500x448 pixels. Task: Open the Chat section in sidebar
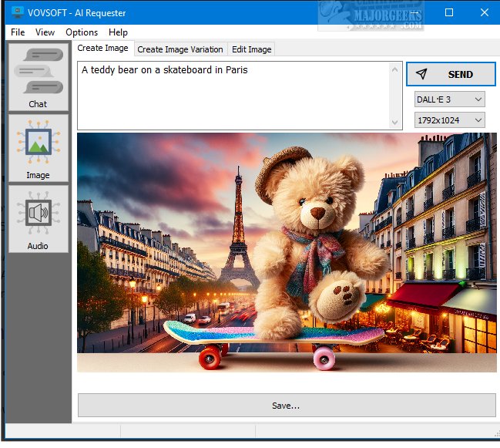(39, 77)
